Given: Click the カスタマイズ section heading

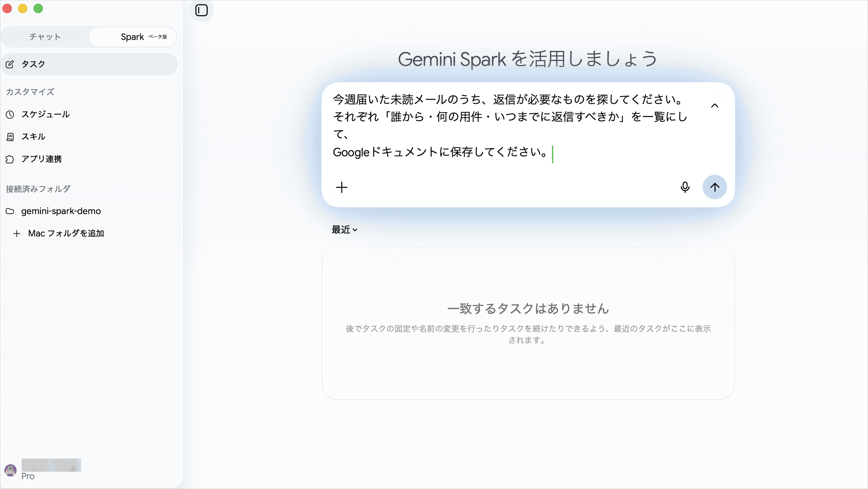Looking at the screenshot, I should point(30,92).
